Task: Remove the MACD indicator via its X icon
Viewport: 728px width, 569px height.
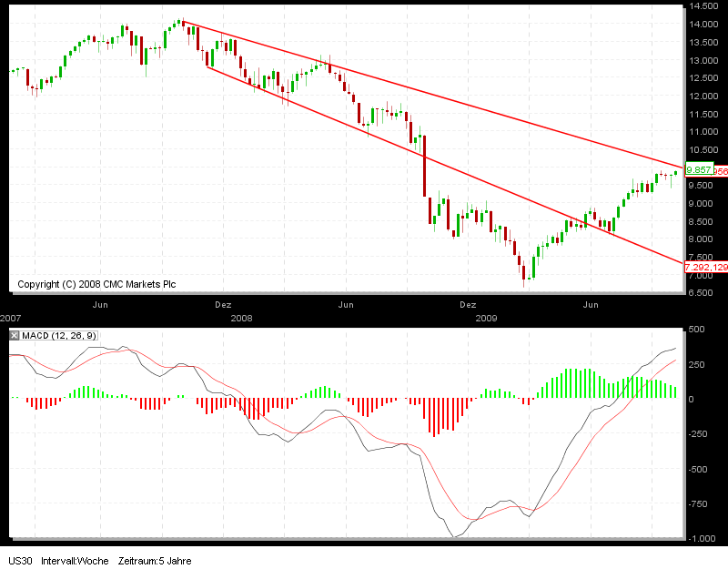Action: tap(13, 335)
